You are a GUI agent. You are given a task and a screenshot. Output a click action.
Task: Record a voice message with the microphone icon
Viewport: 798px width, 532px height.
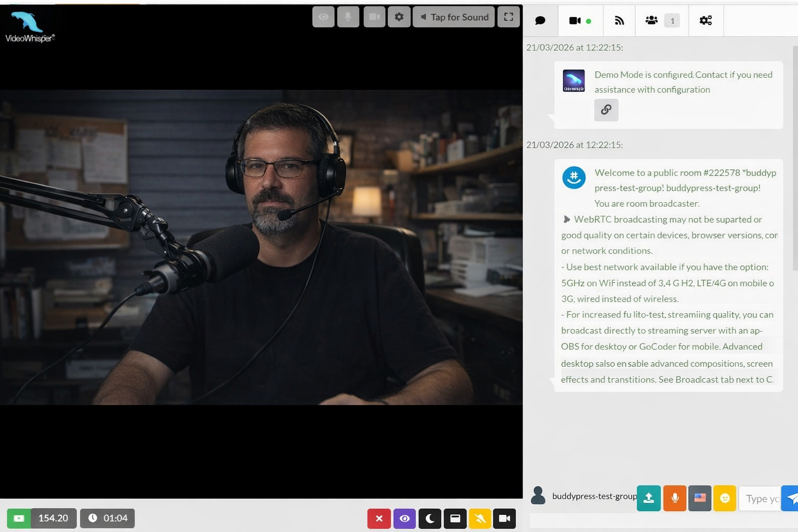click(x=675, y=498)
